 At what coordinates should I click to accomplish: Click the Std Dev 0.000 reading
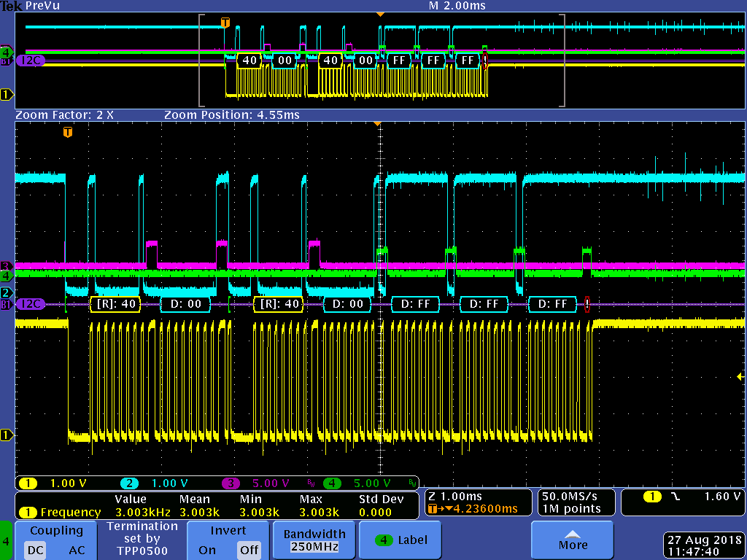pyautogui.click(x=376, y=513)
